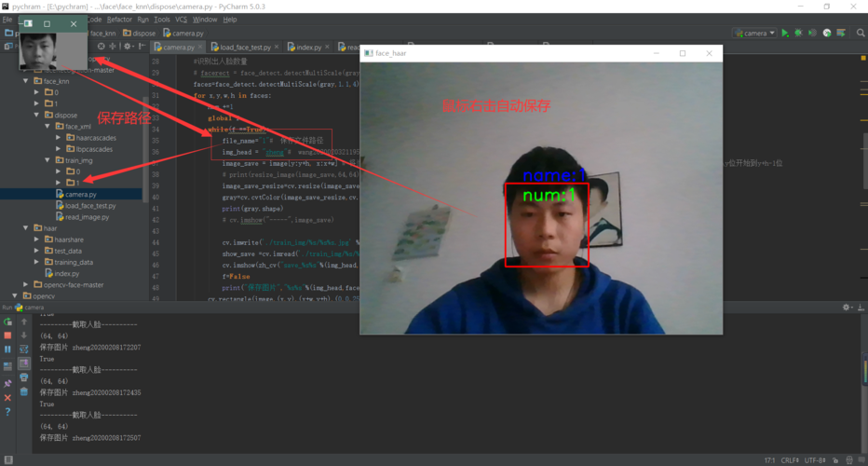
Task: Click Project tree vertical scrollbar
Action: (146, 150)
